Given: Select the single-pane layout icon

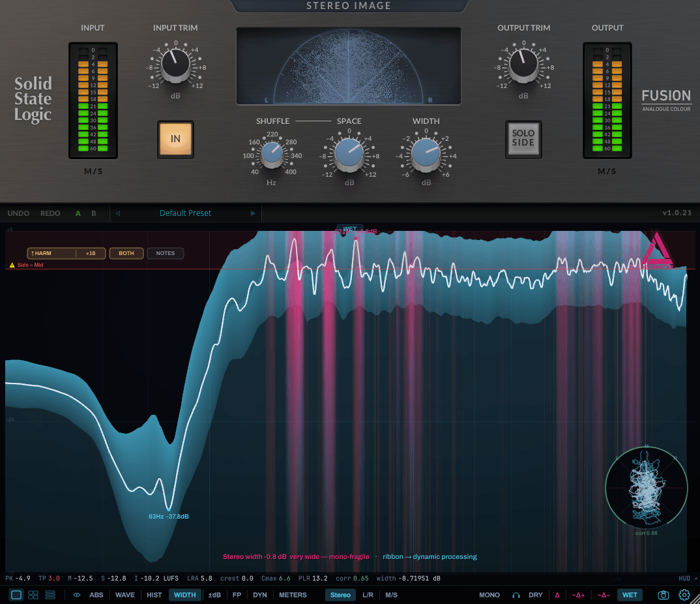Looking at the screenshot, I should coord(16,595).
